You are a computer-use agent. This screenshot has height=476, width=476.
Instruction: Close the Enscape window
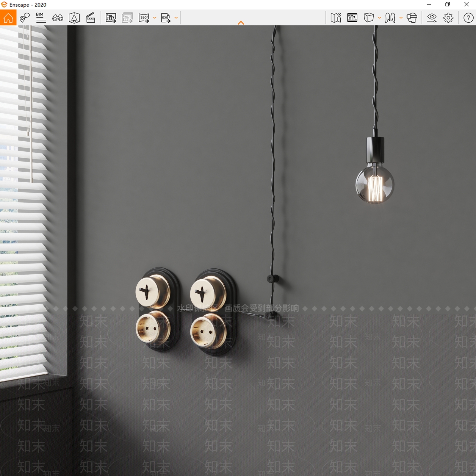(x=466, y=4)
